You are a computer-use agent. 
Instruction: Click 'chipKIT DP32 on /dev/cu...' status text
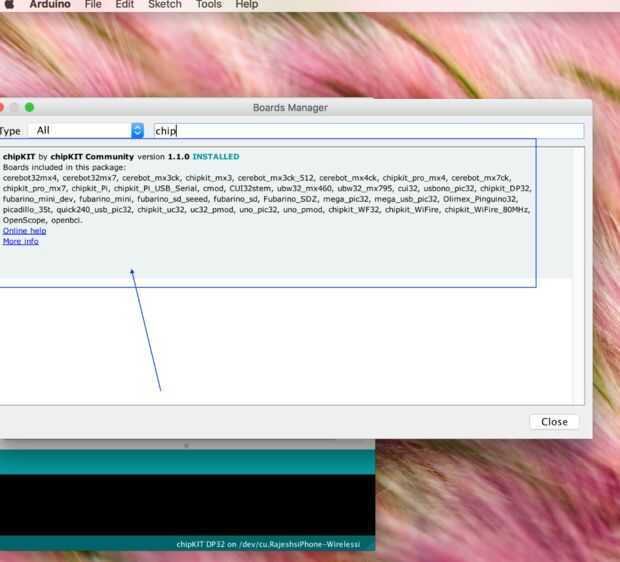[268, 544]
